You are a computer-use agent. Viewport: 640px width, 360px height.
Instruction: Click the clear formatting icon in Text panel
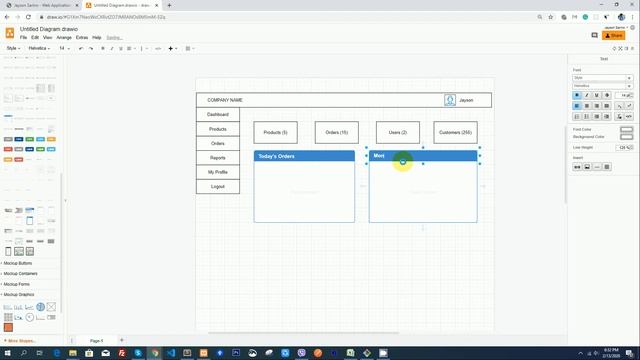pyautogui.click(x=619, y=116)
